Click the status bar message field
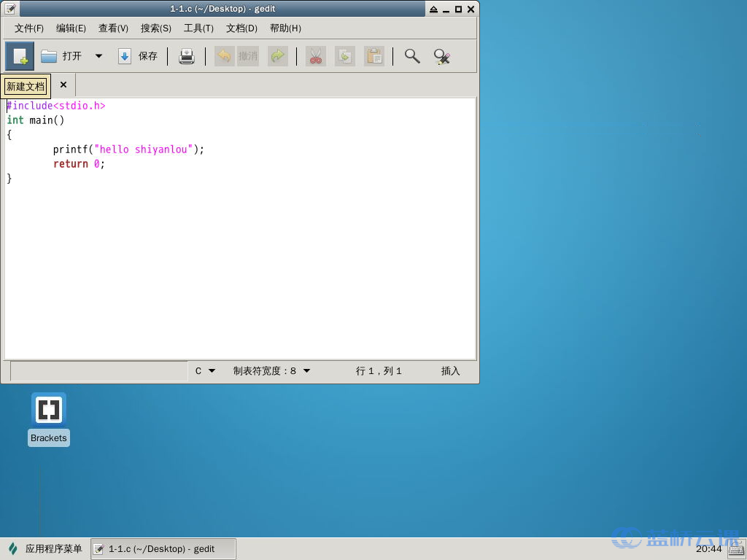 tap(99, 371)
